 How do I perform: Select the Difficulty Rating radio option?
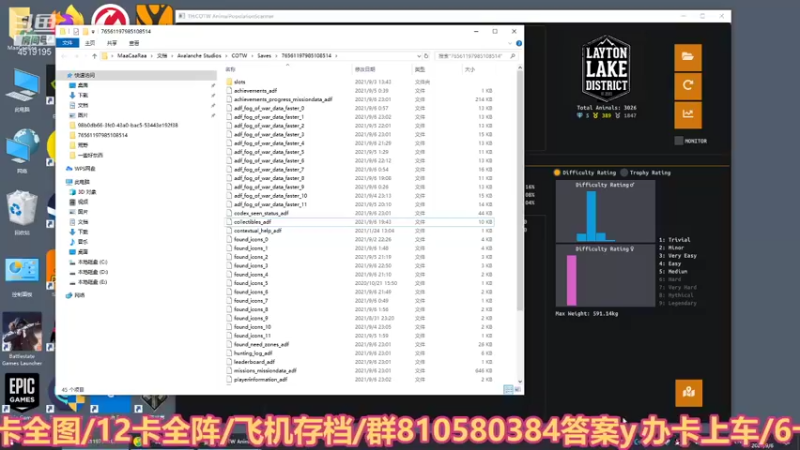point(557,173)
